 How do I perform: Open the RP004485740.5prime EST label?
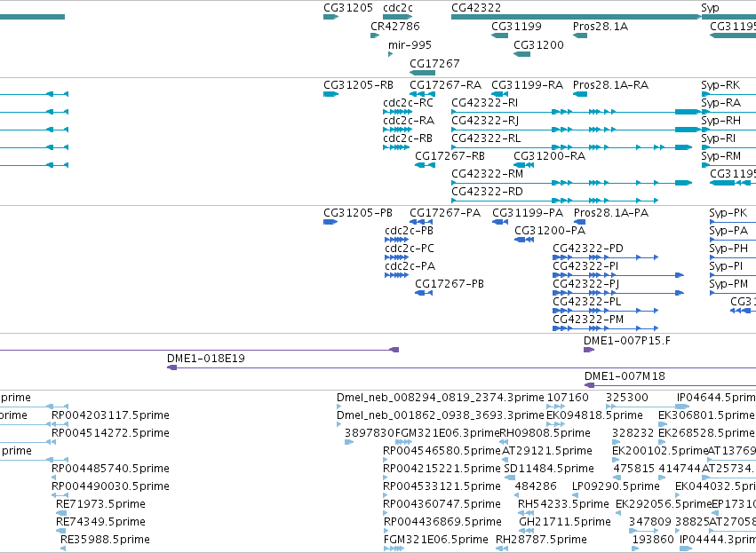pos(110,469)
